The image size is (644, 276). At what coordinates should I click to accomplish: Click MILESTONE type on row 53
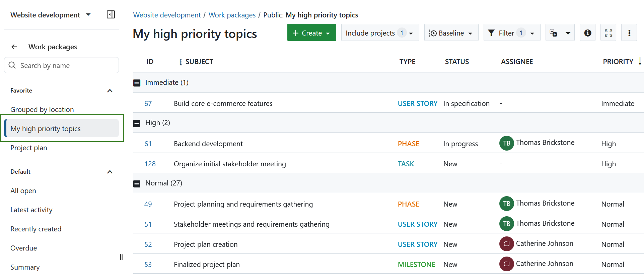pyautogui.click(x=416, y=264)
